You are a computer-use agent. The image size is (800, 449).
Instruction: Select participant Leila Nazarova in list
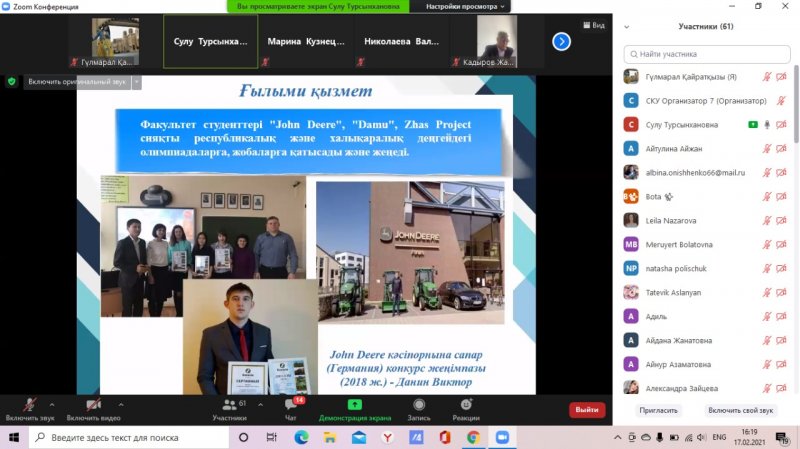(707, 220)
